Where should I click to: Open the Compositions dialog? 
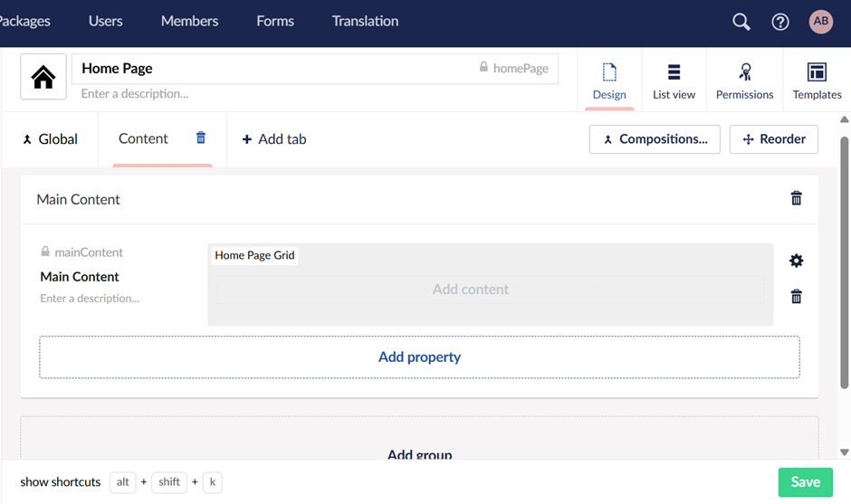pos(654,139)
